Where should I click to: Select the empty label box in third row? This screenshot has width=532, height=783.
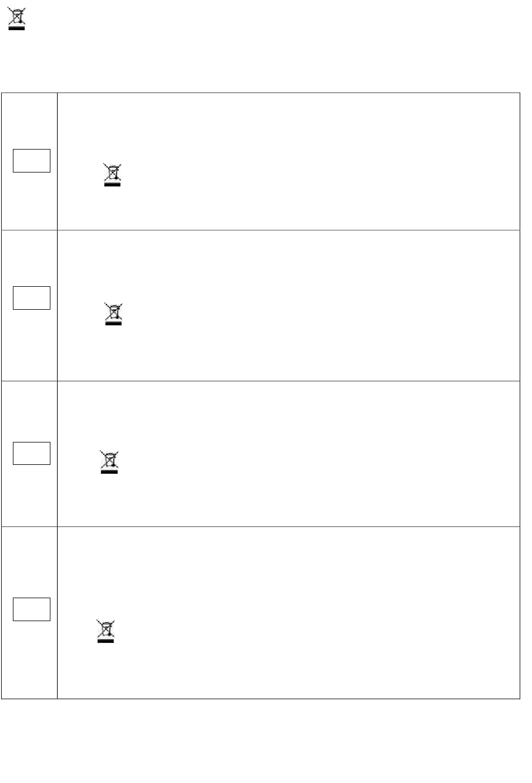(x=32, y=453)
